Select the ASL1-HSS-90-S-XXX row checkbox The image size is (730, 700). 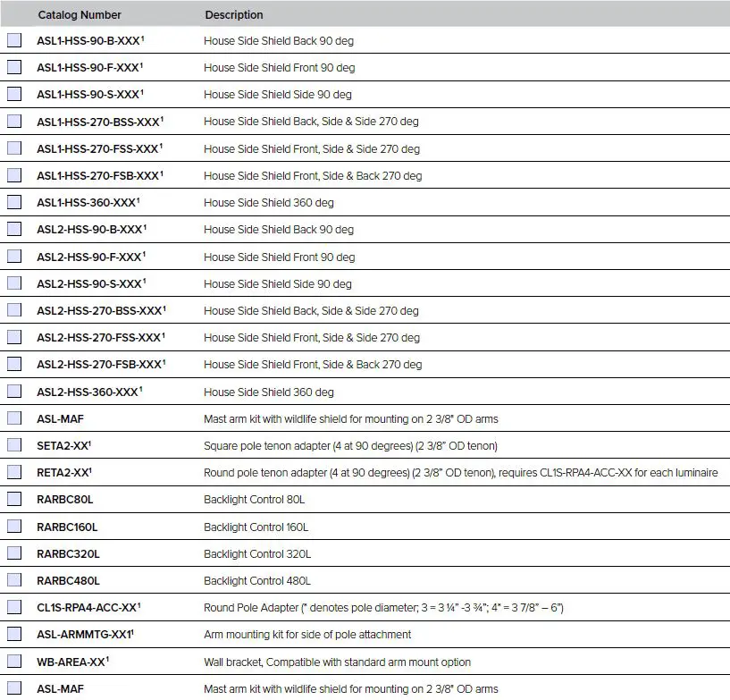(x=14, y=94)
